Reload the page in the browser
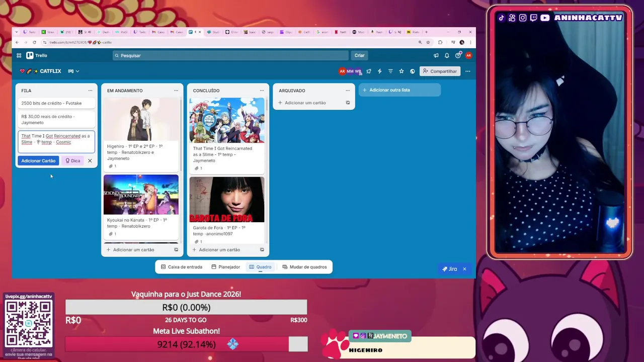This screenshot has height=362, width=644. pyautogui.click(x=34, y=42)
